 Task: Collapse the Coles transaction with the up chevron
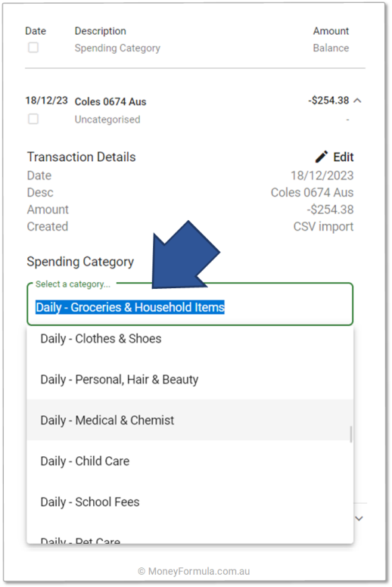[x=357, y=101]
